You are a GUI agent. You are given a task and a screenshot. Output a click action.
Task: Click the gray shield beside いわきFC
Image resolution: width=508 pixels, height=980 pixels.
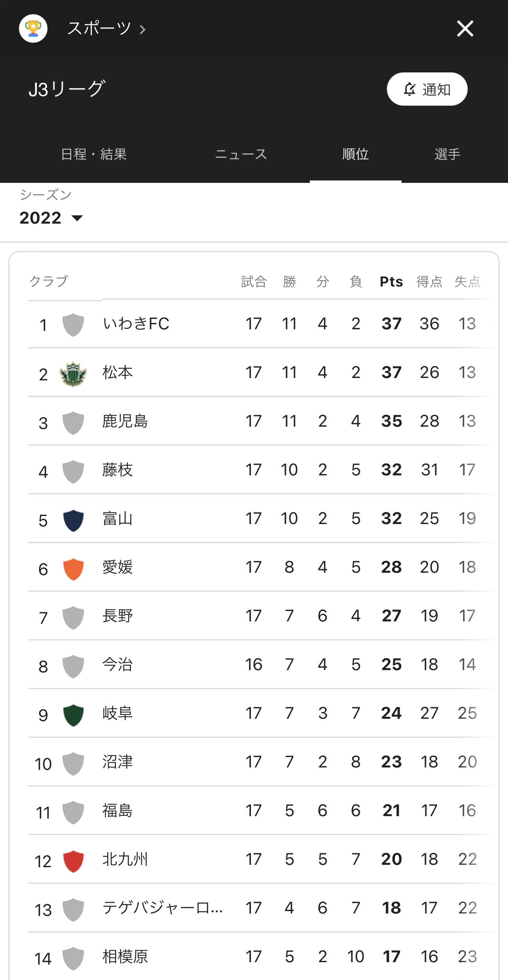(73, 325)
